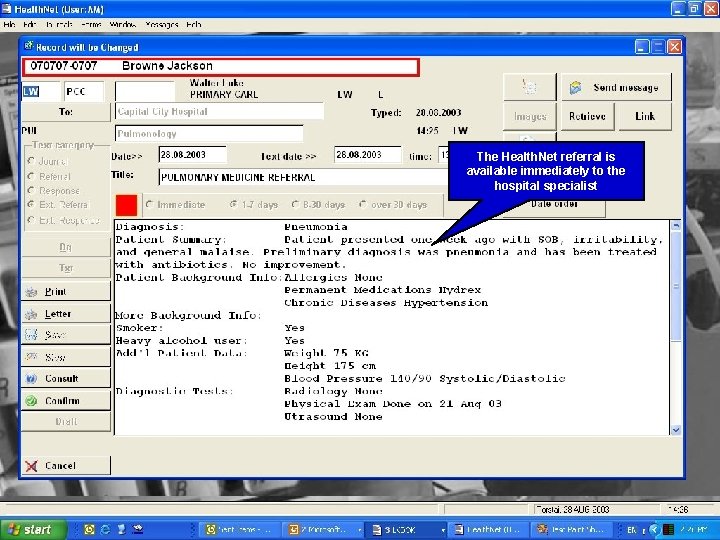
Task: Click the Print button
Action: 66,292
